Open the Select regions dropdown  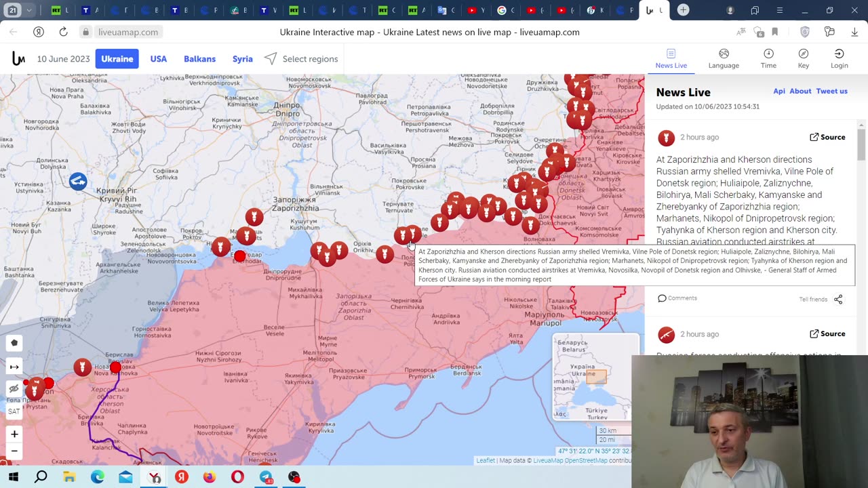302,59
